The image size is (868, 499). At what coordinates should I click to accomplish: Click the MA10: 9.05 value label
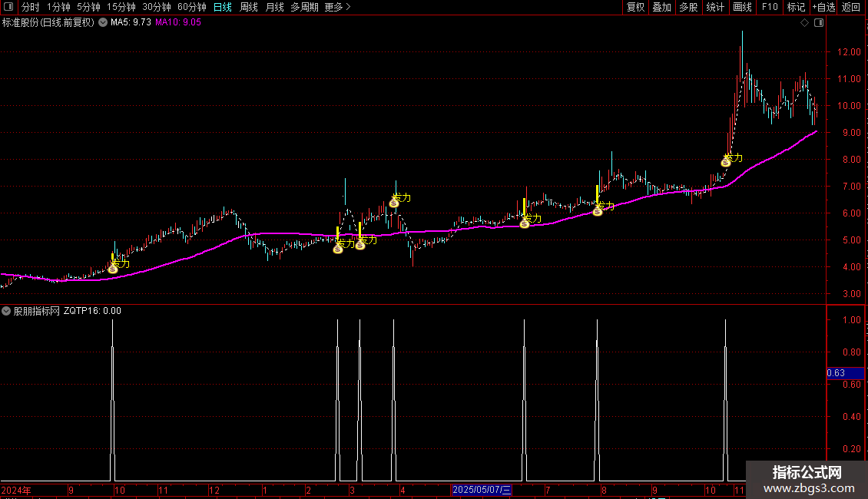pos(177,23)
